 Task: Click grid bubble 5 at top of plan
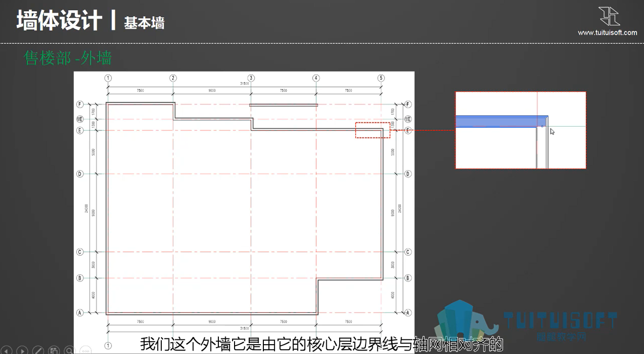(381, 78)
